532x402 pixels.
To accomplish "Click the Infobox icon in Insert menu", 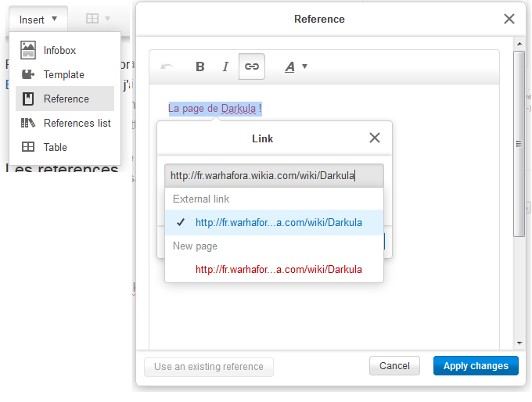I will [x=28, y=50].
